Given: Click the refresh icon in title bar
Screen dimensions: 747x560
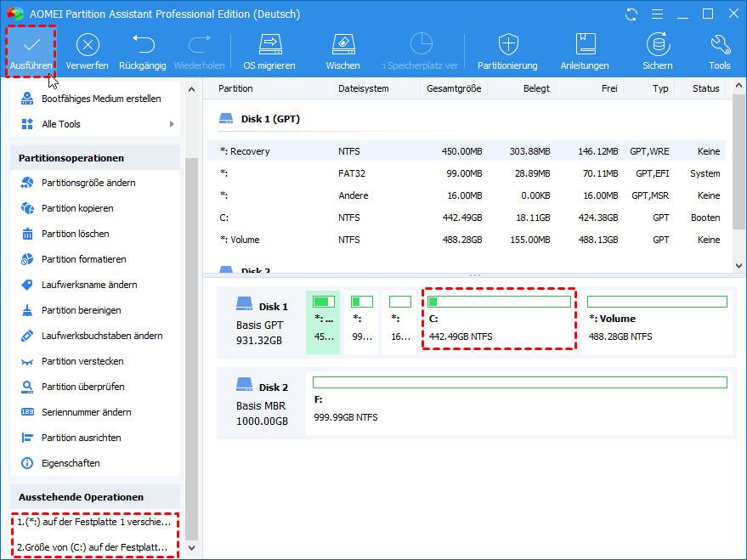Looking at the screenshot, I should (x=631, y=14).
